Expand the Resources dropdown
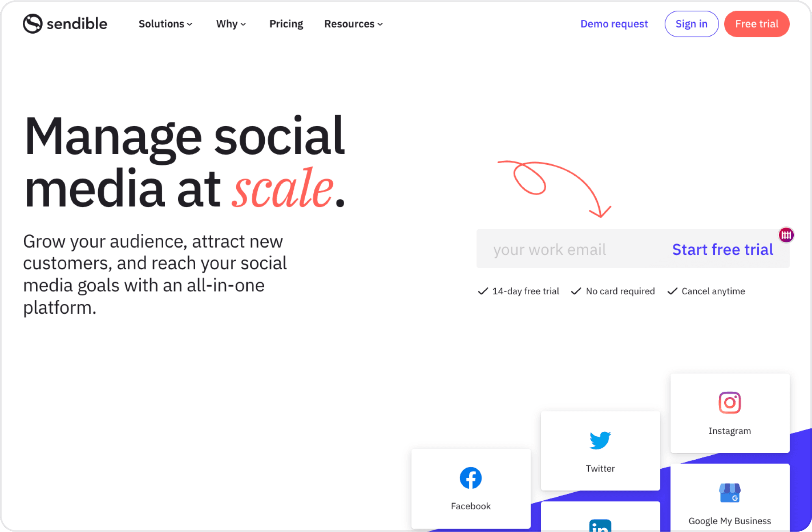Image resolution: width=812 pixels, height=532 pixels. point(353,24)
